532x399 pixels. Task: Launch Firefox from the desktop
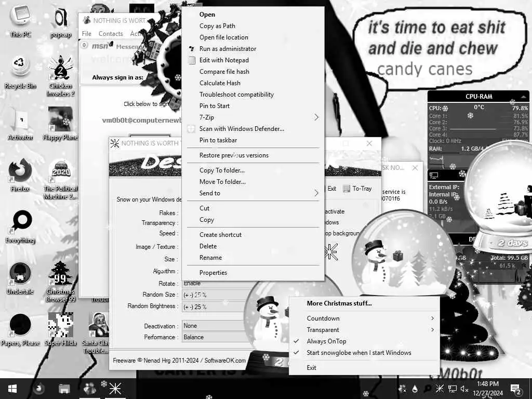pos(20,175)
